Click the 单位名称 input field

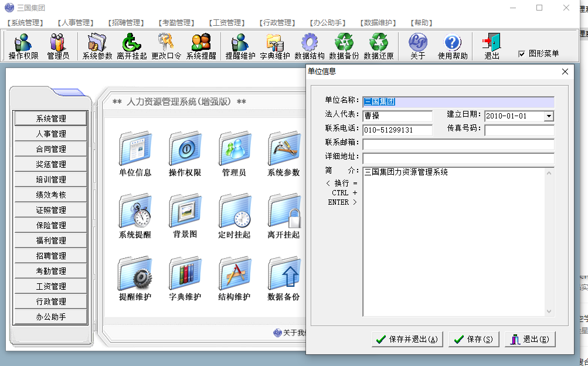[x=458, y=102]
